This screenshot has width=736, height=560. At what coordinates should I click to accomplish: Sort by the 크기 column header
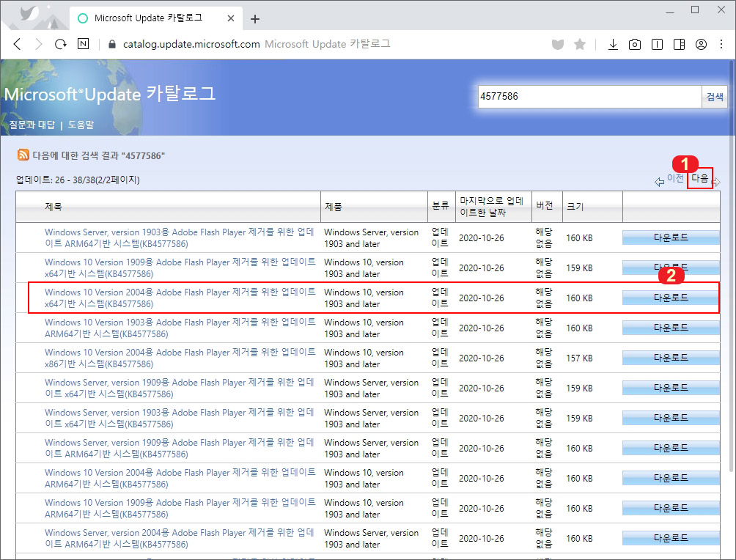[575, 207]
